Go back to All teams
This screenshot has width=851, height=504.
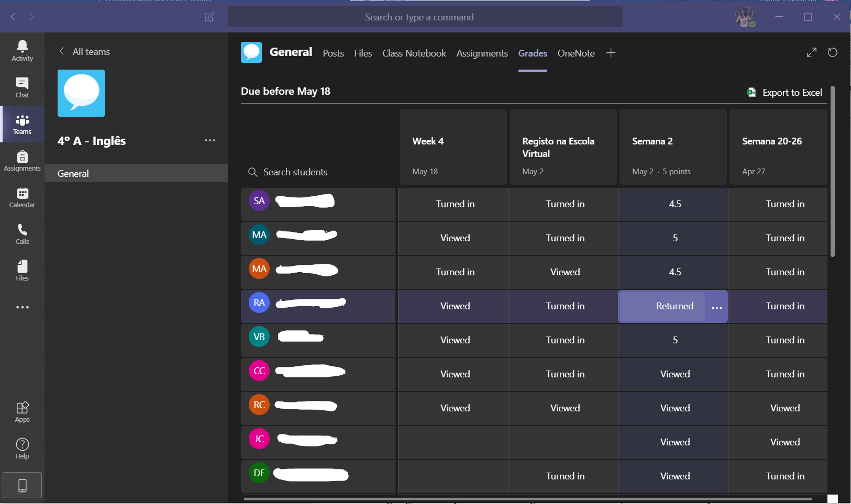(x=84, y=51)
